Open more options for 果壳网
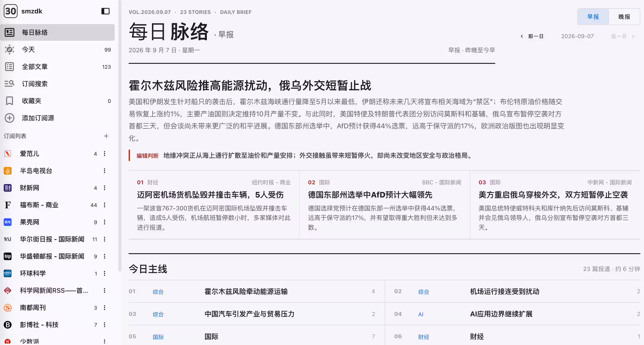The width and height of the screenshot is (644, 345). point(105,222)
